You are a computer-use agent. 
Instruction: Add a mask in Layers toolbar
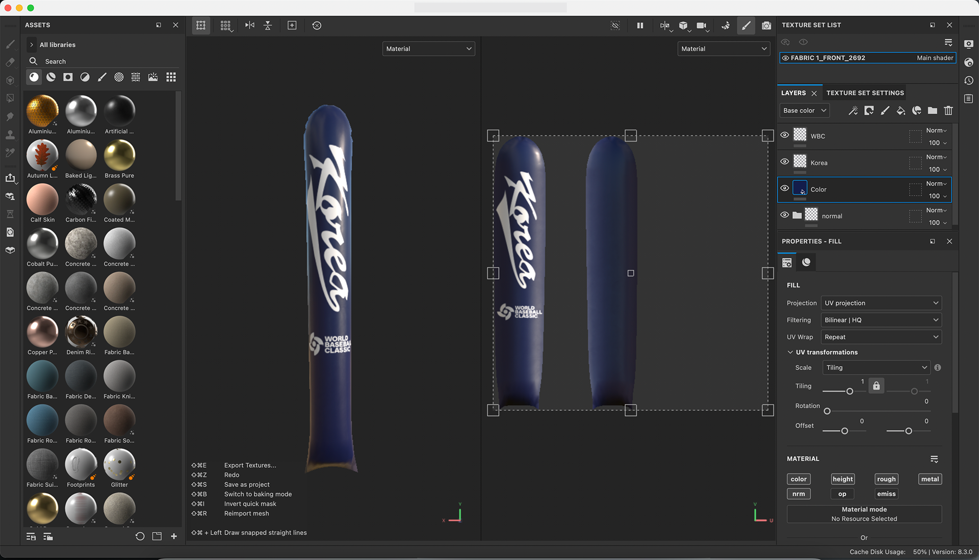pyautogui.click(x=869, y=111)
